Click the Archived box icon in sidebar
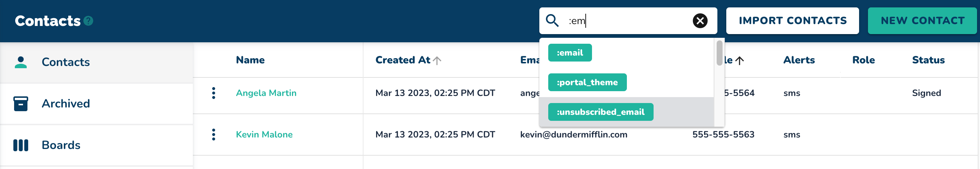The image size is (980, 169). tap(20, 103)
